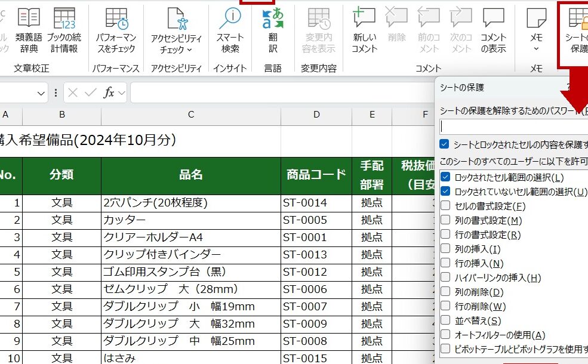Enable Use AutoFilter (オートフィルターの使用) checkbox
Image resolution: width=588 pixels, height=364 pixels.
(445, 334)
